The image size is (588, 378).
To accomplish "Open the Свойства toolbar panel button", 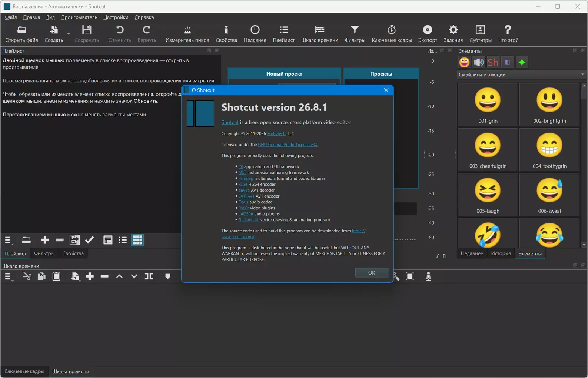I will [226, 33].
